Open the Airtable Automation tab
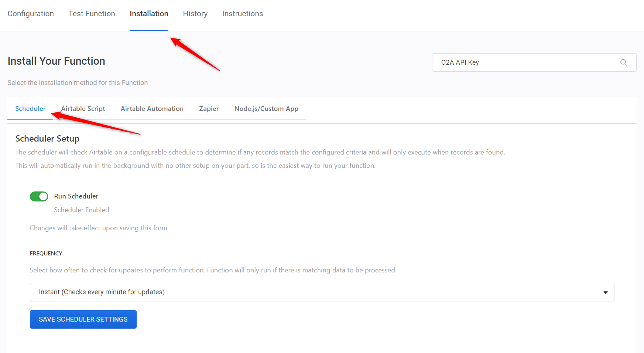The image size is (644, 353). coord(152,109)
